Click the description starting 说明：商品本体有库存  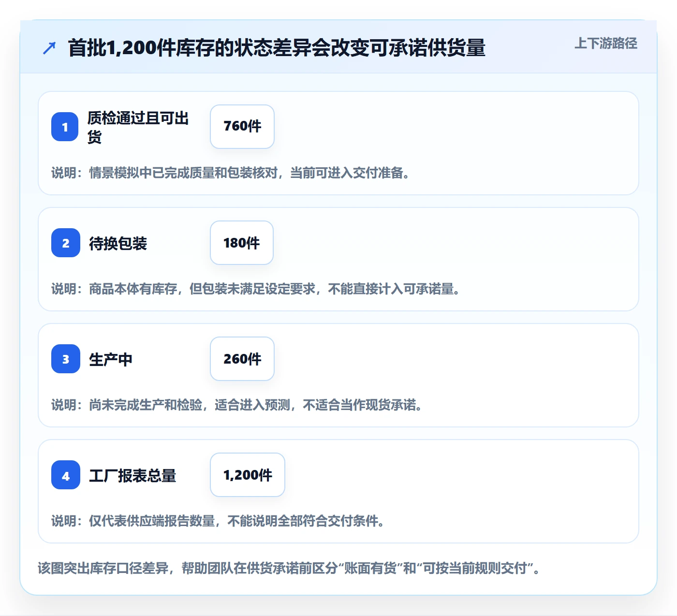[256, 289]
